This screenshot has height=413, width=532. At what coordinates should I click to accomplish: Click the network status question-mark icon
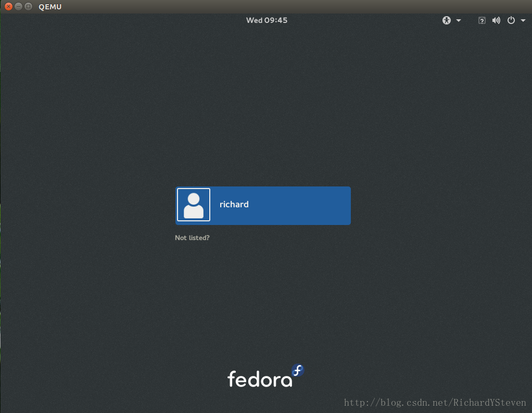click(x=482, y=21)
